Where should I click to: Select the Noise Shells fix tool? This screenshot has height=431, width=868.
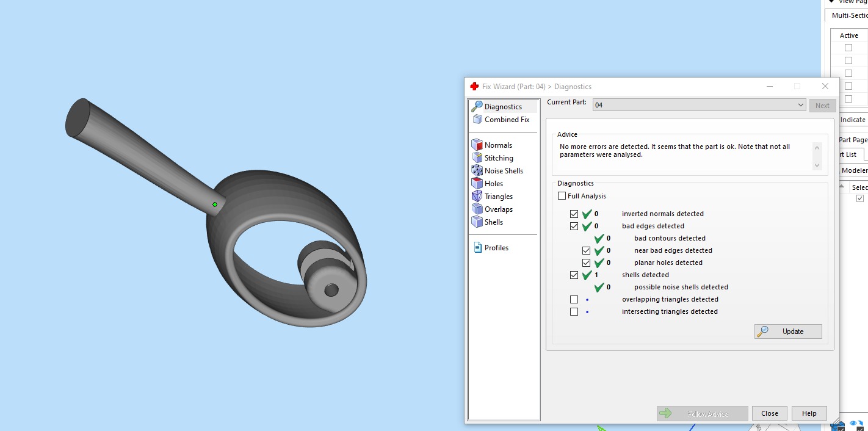[x=504, y=171]
